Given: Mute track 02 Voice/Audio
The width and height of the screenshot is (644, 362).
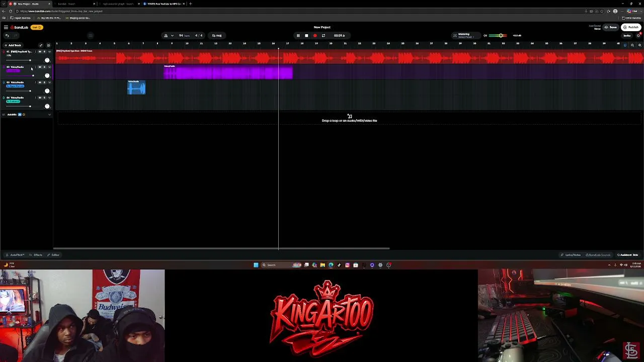Looking at the screenshot, I should [x=40, y=67].
